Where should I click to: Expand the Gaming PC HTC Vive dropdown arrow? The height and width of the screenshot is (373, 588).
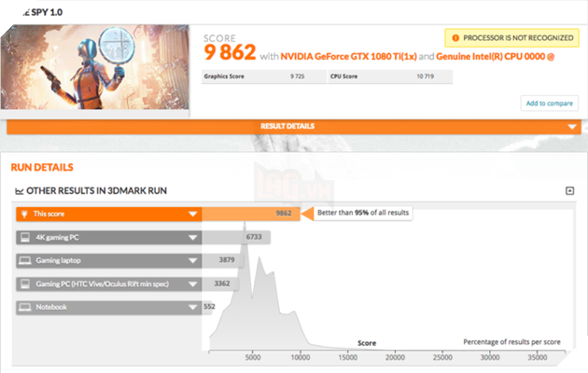192,284
